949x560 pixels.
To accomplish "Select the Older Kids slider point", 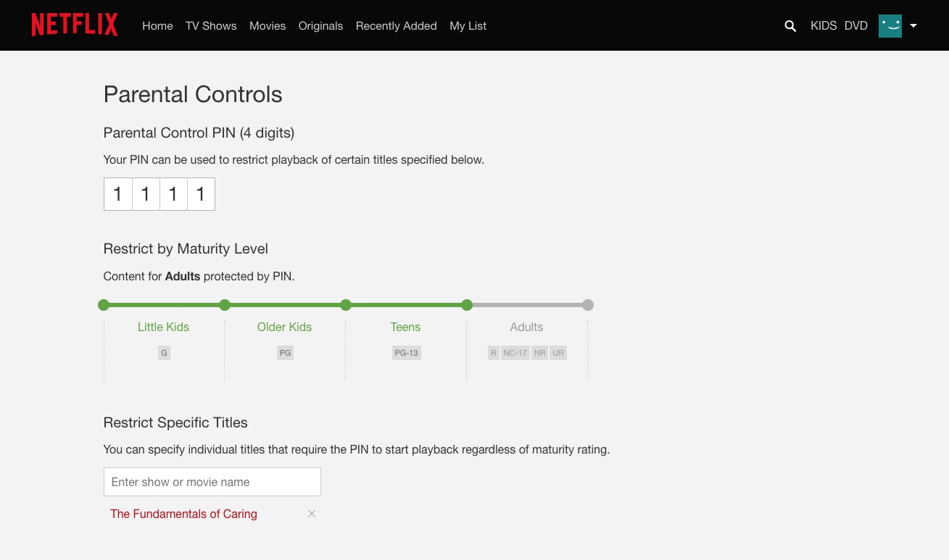I will (x=225, y=305).
